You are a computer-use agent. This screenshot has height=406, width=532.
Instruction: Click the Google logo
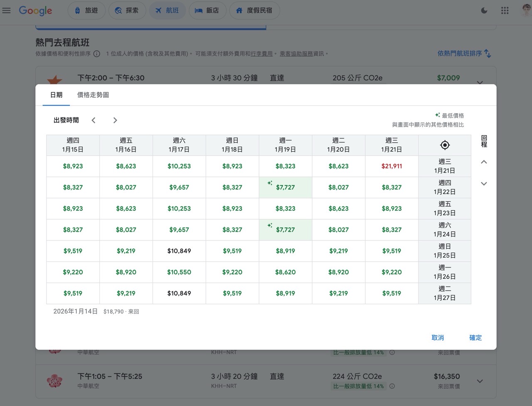click(35, 11)
